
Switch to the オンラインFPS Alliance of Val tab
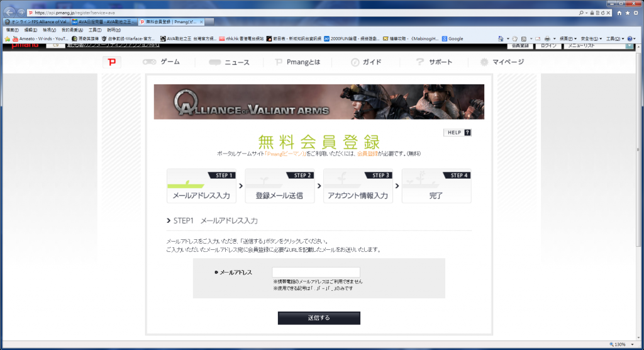[36, 22]
